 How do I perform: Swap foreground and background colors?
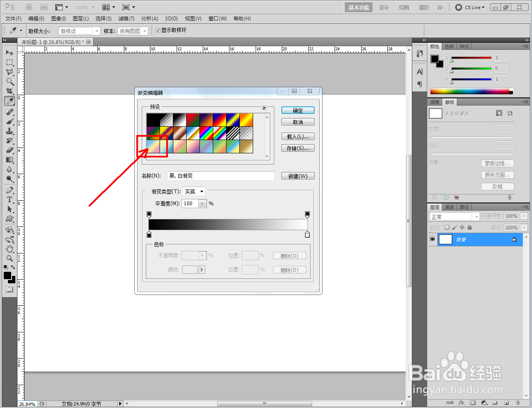[13, 267]
